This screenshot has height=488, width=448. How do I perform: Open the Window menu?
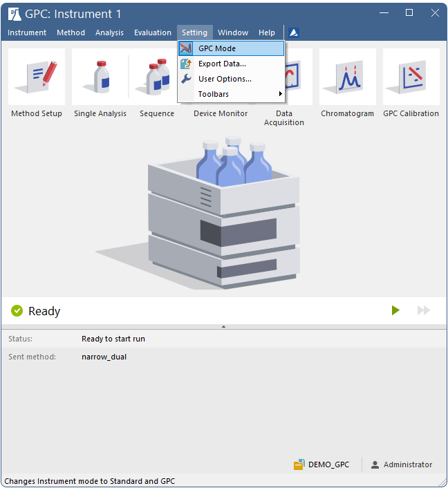click(233, 32)
